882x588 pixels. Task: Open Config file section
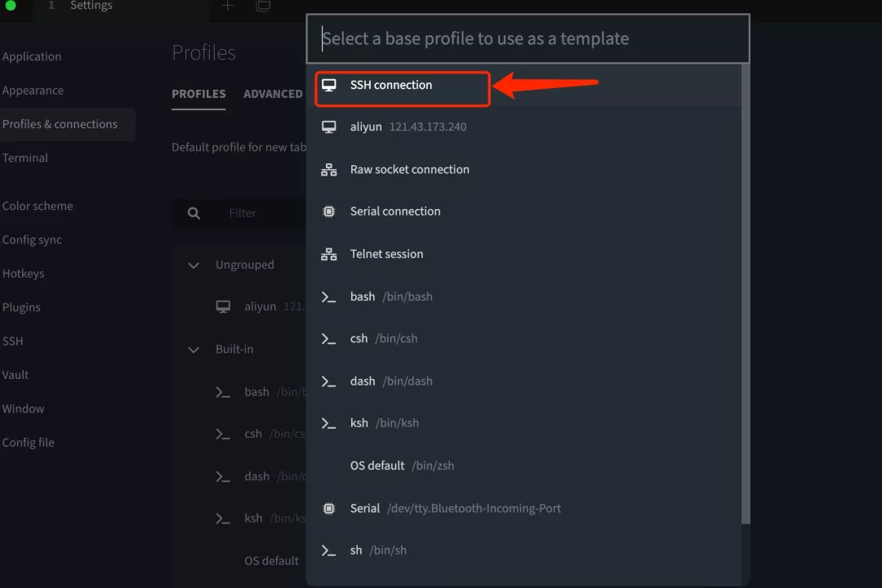pyautogui.click(x=28, y=443)
